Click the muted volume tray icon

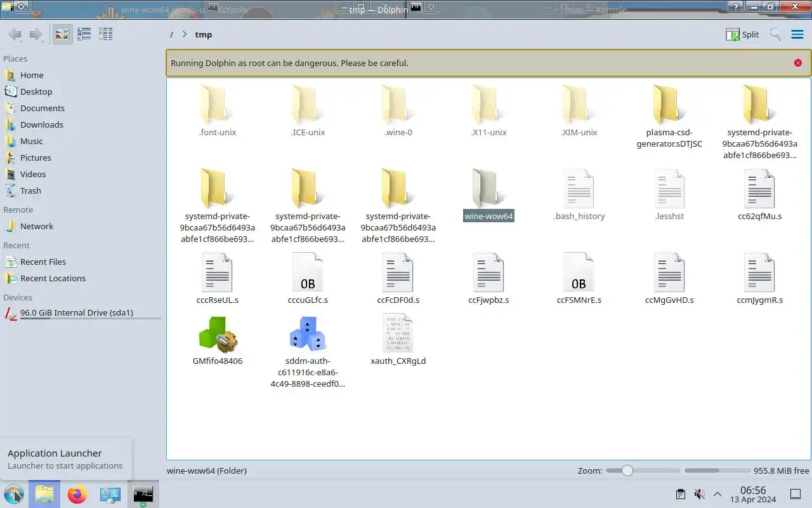pos(699,494)
